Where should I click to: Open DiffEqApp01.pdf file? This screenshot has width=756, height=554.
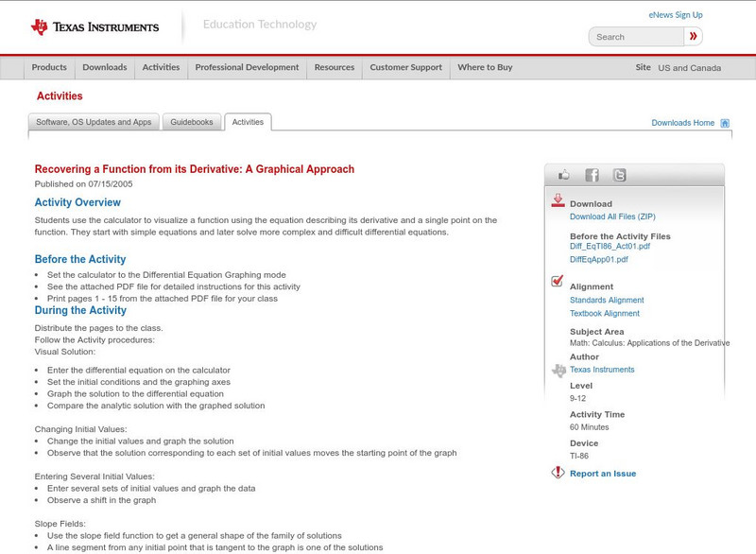pos(599,259)
